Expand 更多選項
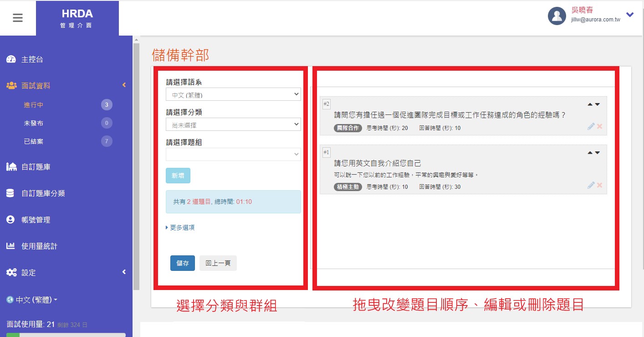Screen dimensions: 644x337 click(180, 228)
